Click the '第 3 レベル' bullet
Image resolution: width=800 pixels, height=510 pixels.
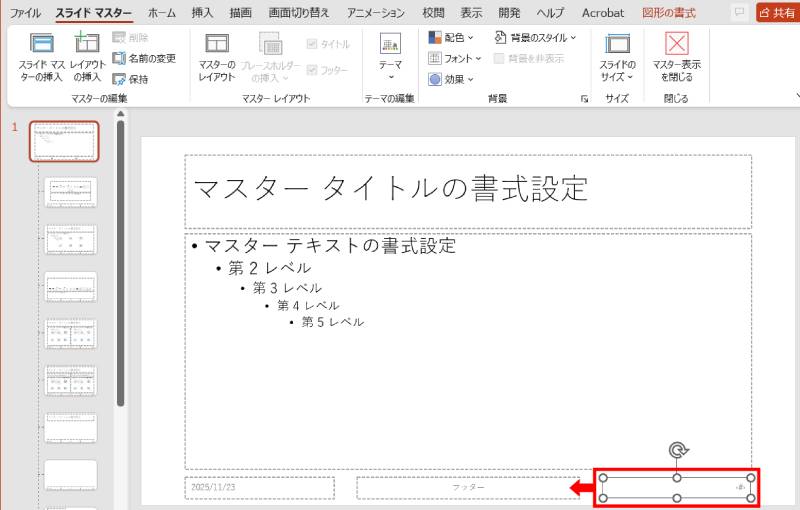(287, 288)
